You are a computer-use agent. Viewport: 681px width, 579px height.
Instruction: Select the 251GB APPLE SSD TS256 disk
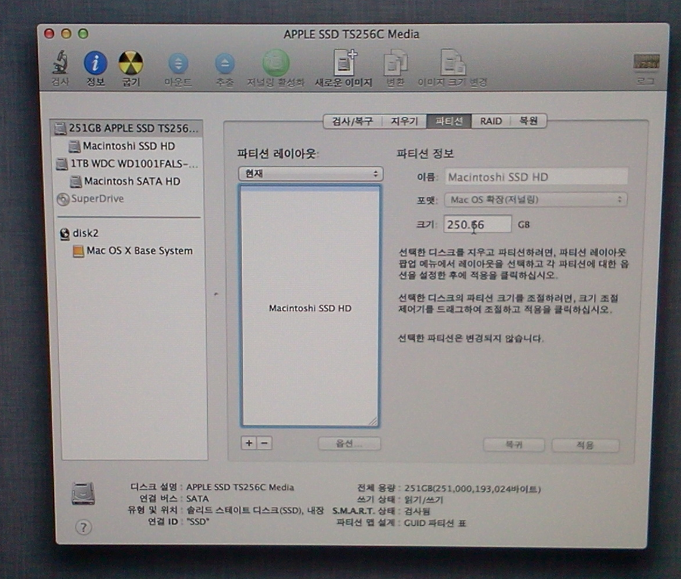coord(127,128)
